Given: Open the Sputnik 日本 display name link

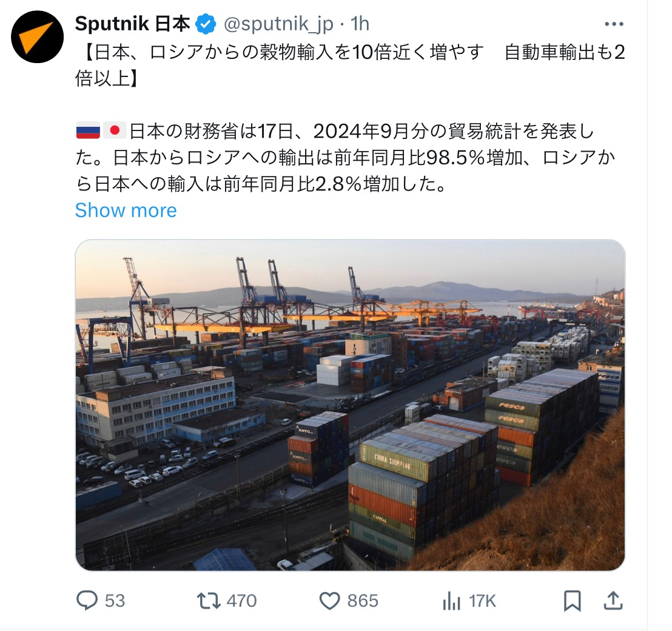Looking at the screenshot, I should click(132, 24).
